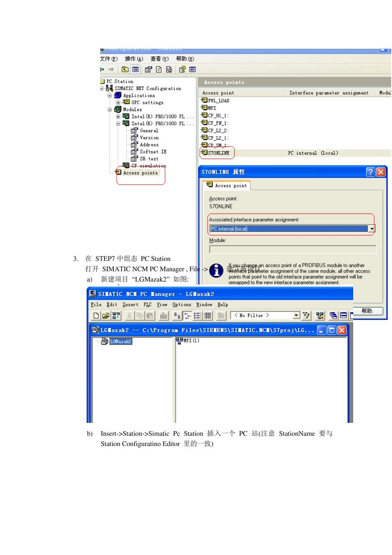
Task: Open View menu in NCM PC Manager
Action: 162,305
